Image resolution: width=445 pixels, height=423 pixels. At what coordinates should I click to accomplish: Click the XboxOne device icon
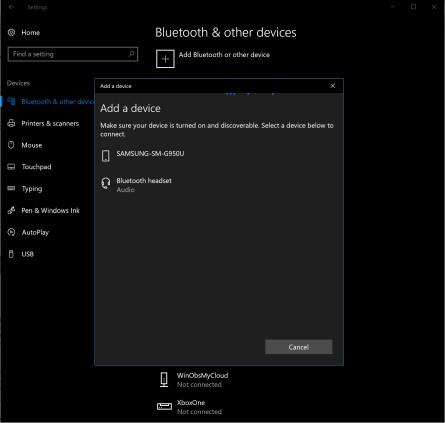click(164, 406)
